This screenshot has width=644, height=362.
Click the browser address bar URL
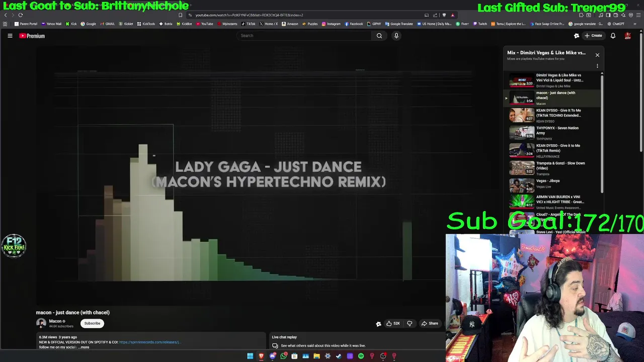249,15
